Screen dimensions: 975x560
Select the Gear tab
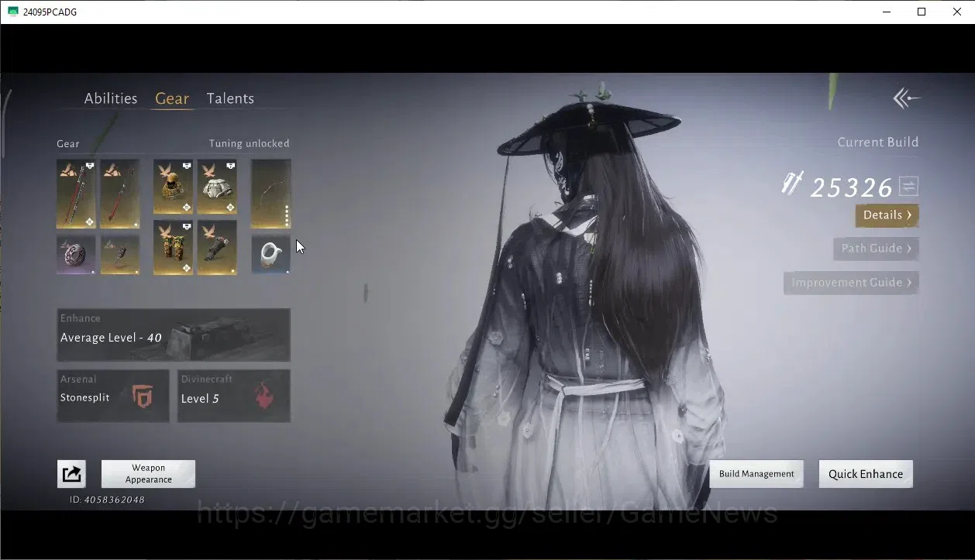coord(172,98)
